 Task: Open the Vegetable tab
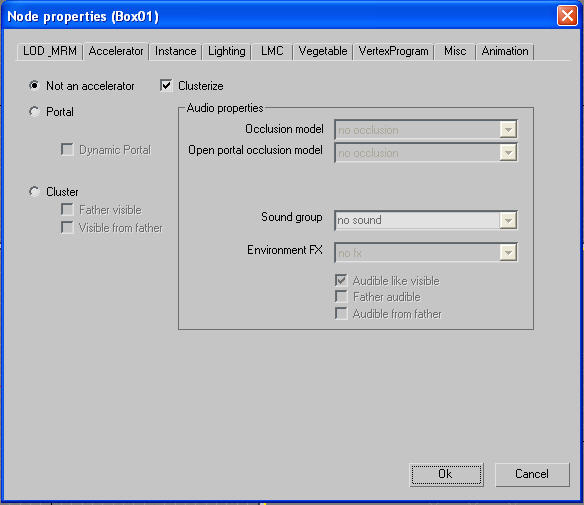323,51
